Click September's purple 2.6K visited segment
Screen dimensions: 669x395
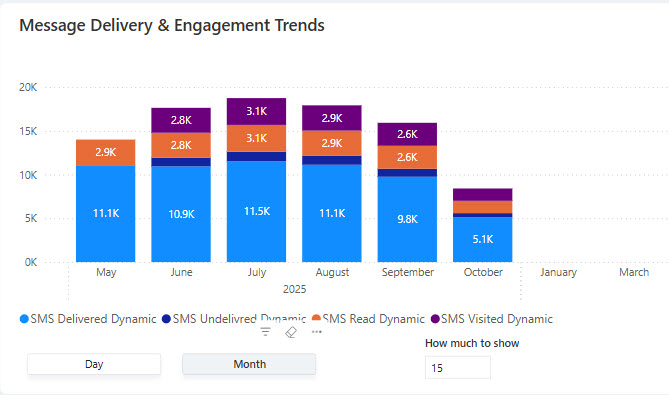tap(407, 134)
